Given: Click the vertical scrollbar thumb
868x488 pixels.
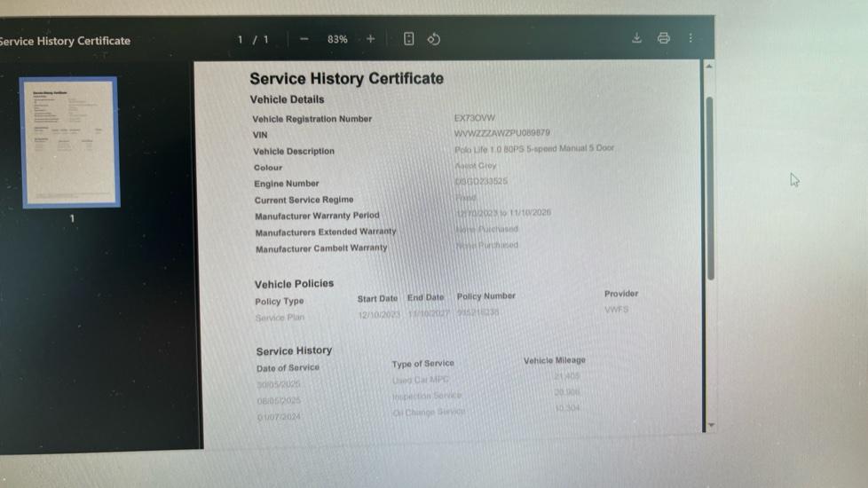Looking at the screenshot, I should coord(710,188).
